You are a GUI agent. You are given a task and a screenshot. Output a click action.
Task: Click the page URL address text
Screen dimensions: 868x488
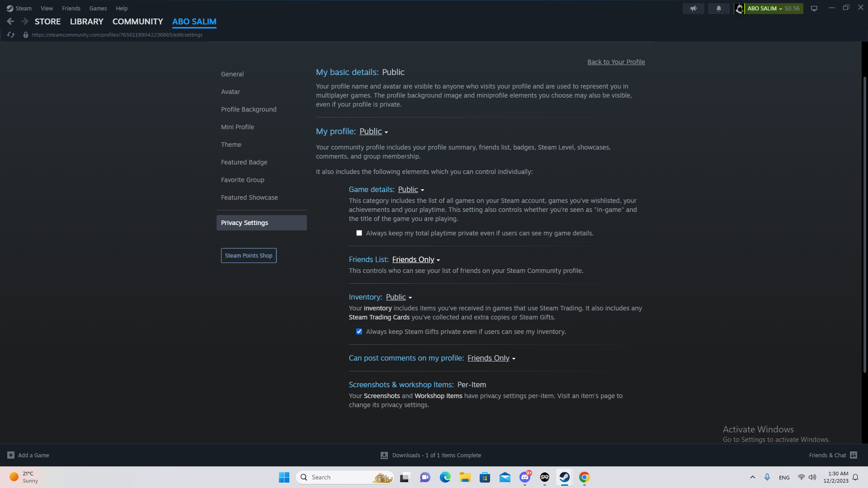tap(117, 35)
